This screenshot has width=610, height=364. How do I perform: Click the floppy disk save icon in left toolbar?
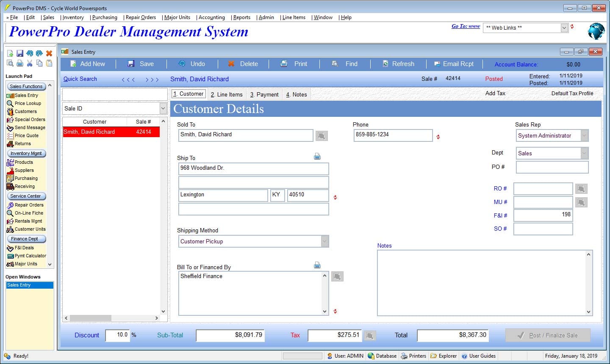(x=20, y=53)
